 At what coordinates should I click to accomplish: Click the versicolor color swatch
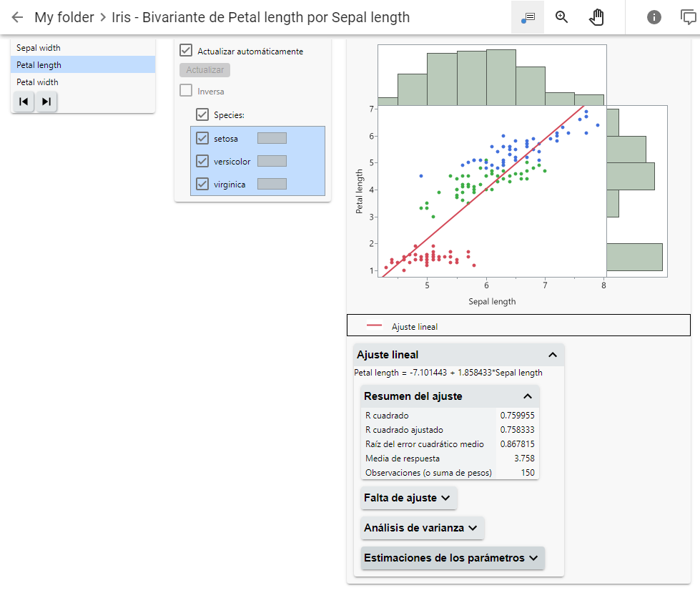(x=272, y=161)
